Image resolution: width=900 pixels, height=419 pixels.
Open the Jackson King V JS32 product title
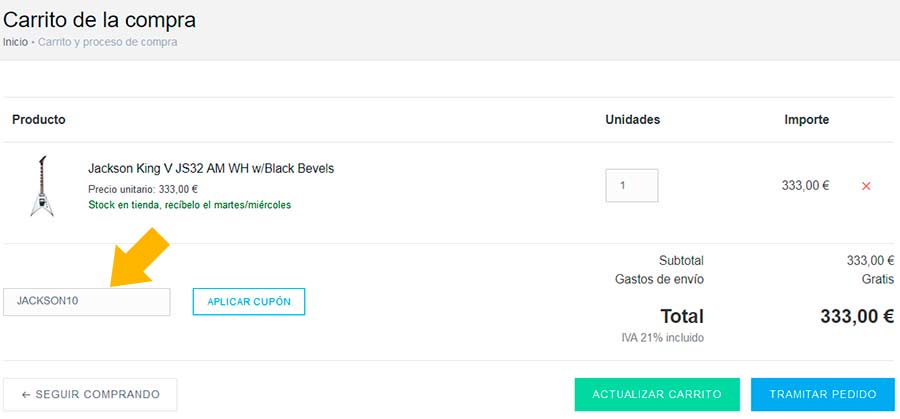click(x=211, y=169)
